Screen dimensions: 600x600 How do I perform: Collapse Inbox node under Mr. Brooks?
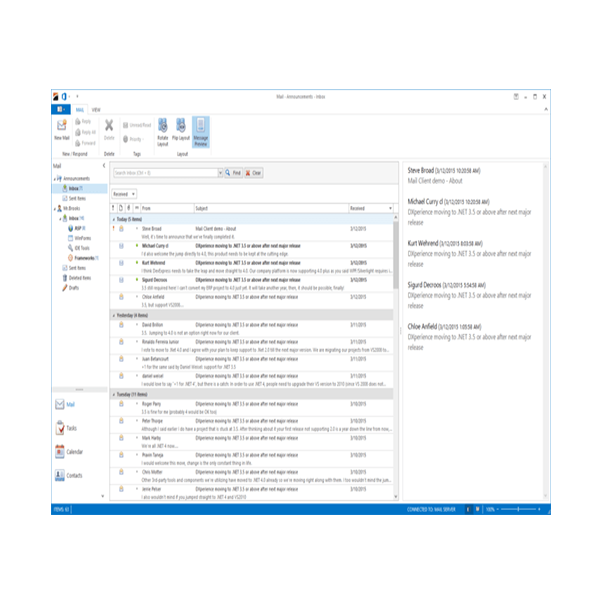pos(60,218)
